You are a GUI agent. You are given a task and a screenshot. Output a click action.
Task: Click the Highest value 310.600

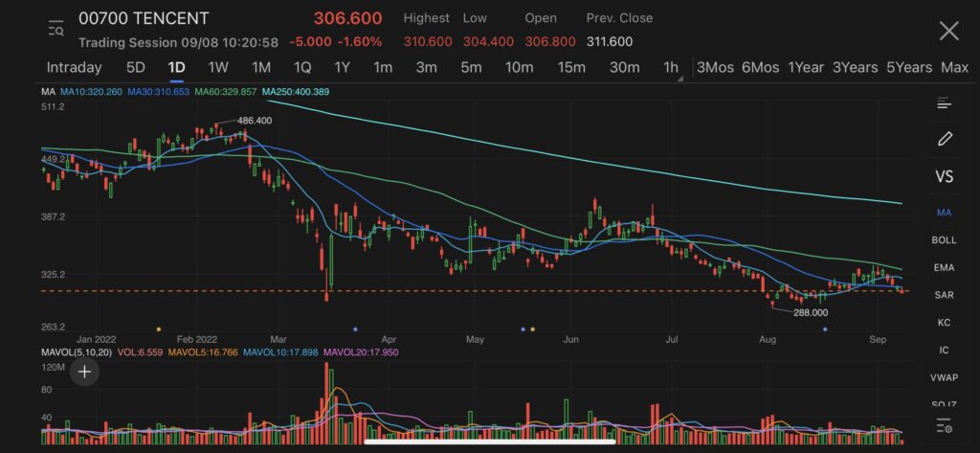click(x=428, y=42)
